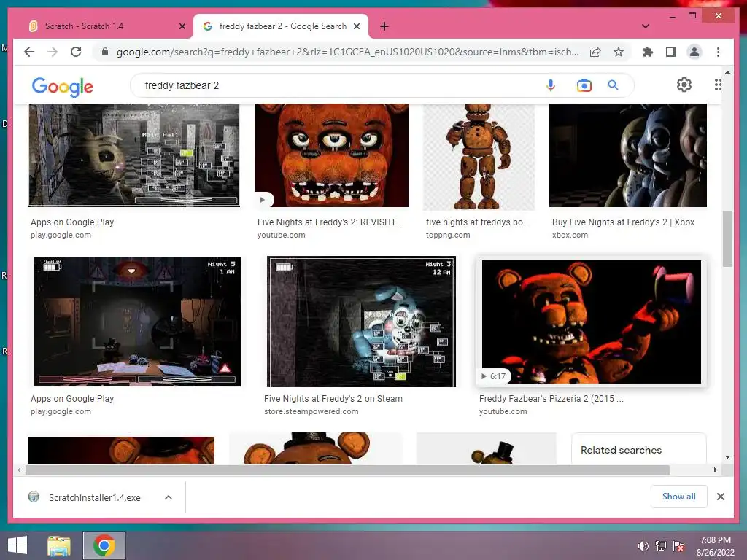Open the volume speaker tray icon
Image resolution: width=747 pixels, height=560 pixels.
643,546
